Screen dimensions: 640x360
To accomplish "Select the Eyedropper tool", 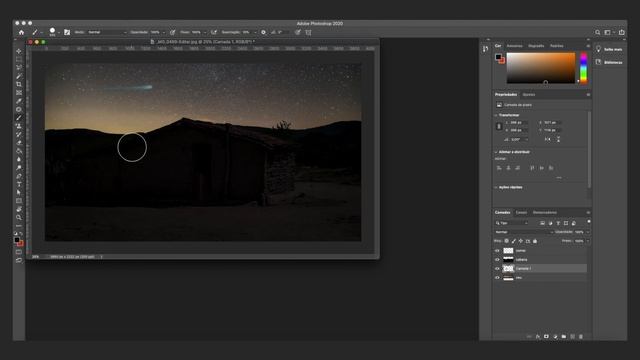I will click(x=19, y=101).
